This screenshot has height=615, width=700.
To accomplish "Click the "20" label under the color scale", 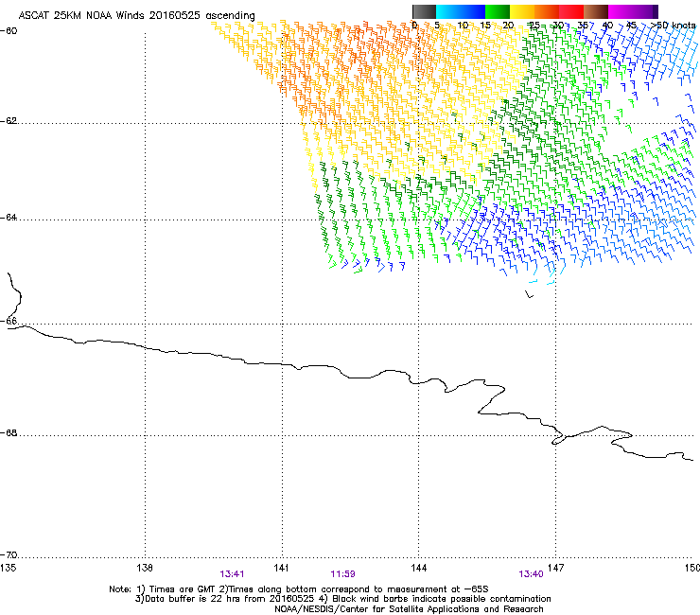I will [x=508, y=26].
